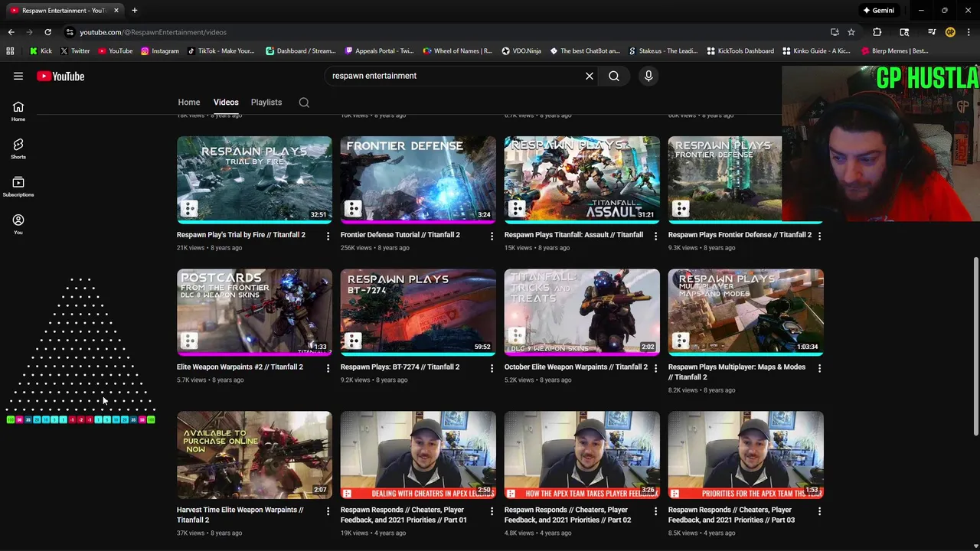Click the magnifier search button
Image resolution: width=980 pixels, height=551 pixels.
pyautogui.click(x=614, y=76)
